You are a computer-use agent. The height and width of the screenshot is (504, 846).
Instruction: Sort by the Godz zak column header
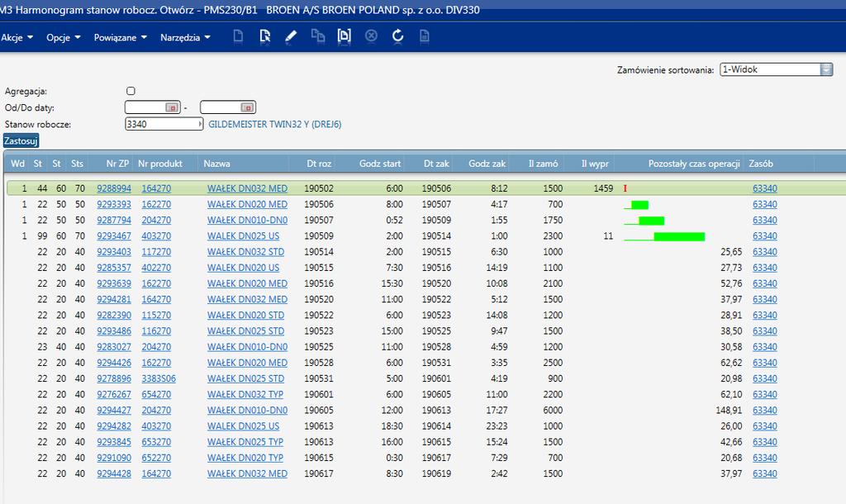(x=487, y=164)
